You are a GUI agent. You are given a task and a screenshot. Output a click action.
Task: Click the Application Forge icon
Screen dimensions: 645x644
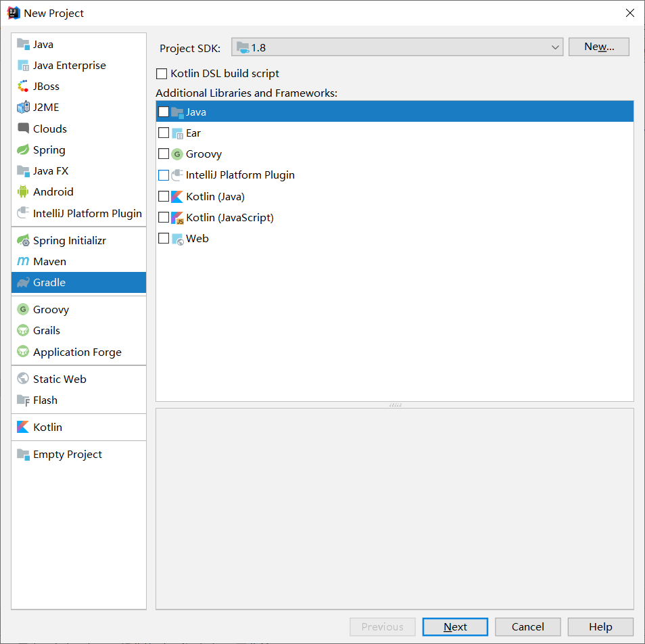(x=23, y=352)
